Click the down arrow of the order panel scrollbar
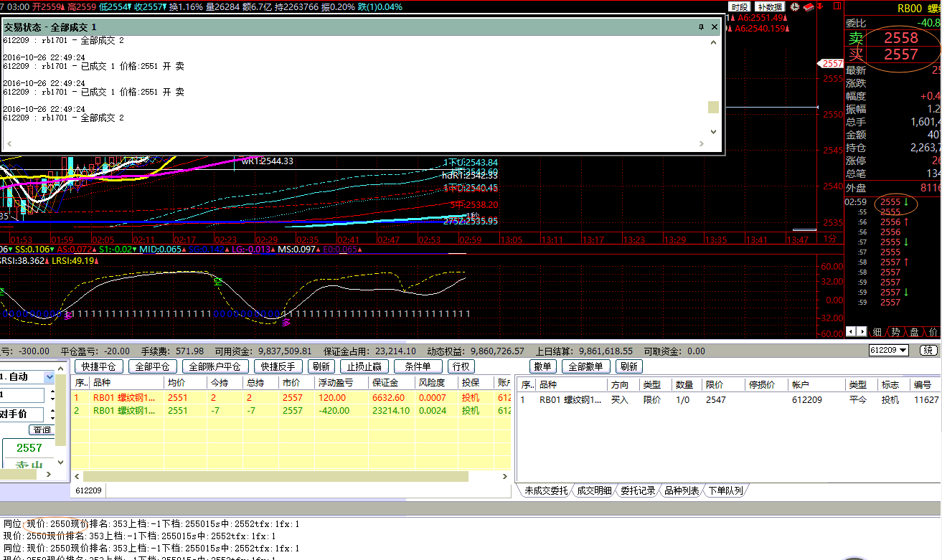 (x=62, y=464)
